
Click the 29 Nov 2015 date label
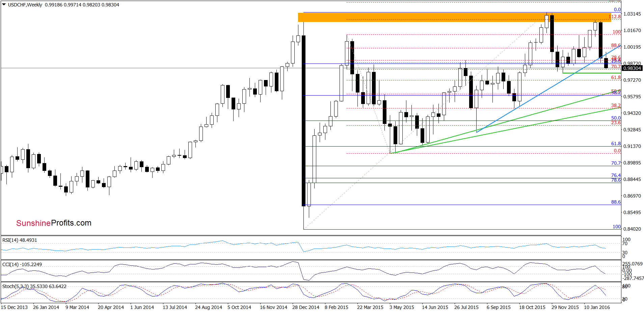click(565, 307)
